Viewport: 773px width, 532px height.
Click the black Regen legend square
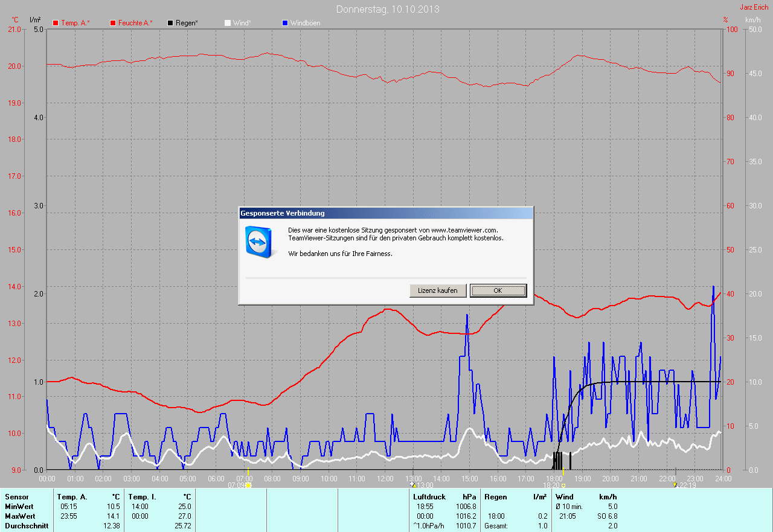tap(170, 23)
